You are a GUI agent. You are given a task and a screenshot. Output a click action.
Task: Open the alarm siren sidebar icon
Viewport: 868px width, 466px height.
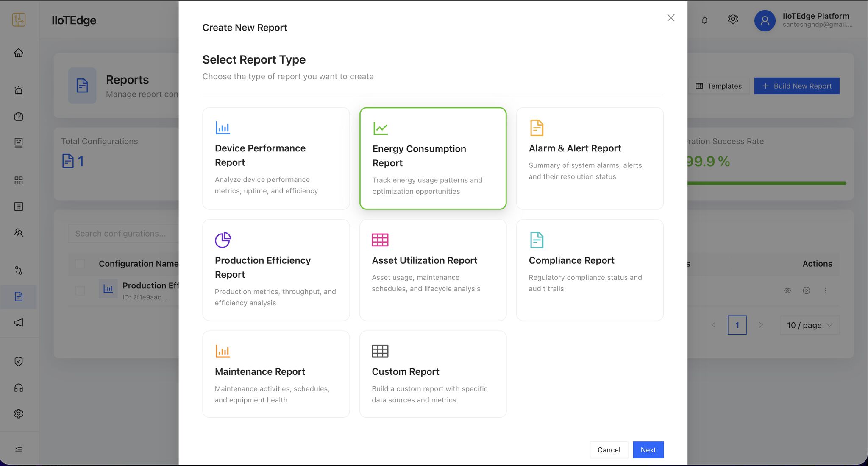[19, 90]
